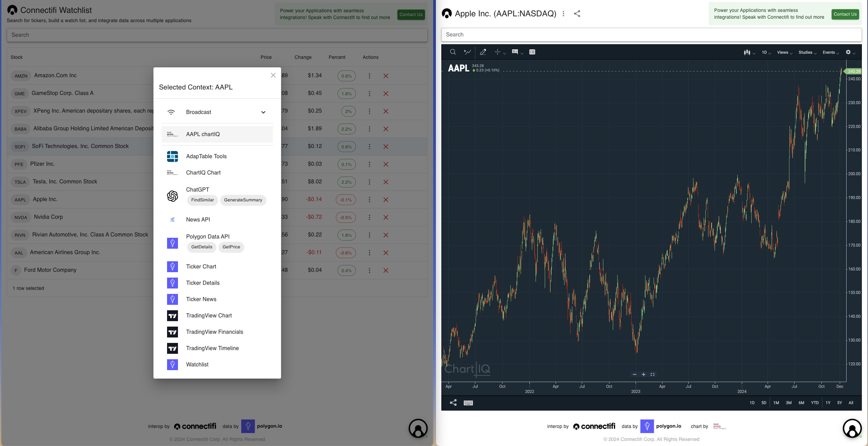Open Ticker Details app

pos(217,283)
